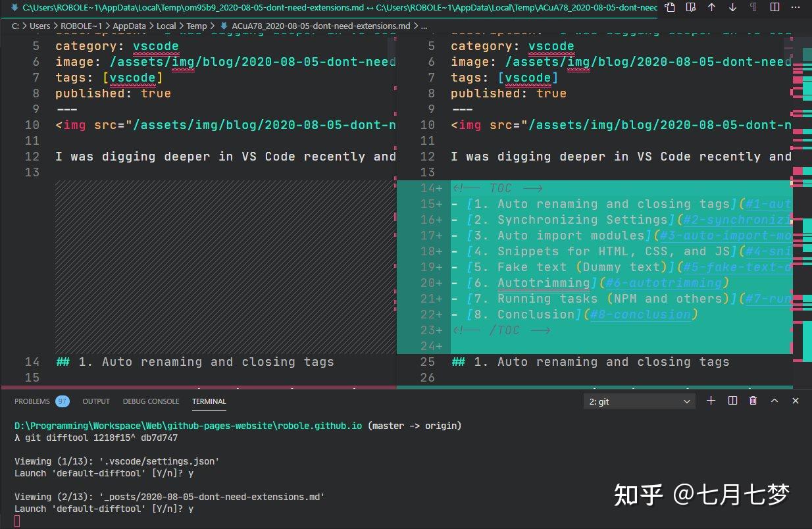
Task: Toggle whitespace rendering with the pilcrow icon
Action: [753, 7]
